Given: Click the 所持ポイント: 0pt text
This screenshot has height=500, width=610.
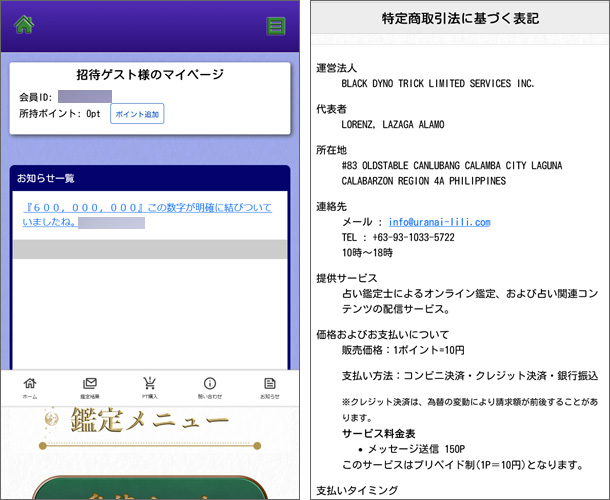Looking at the screenshot, I should click(x=60, y=114).
